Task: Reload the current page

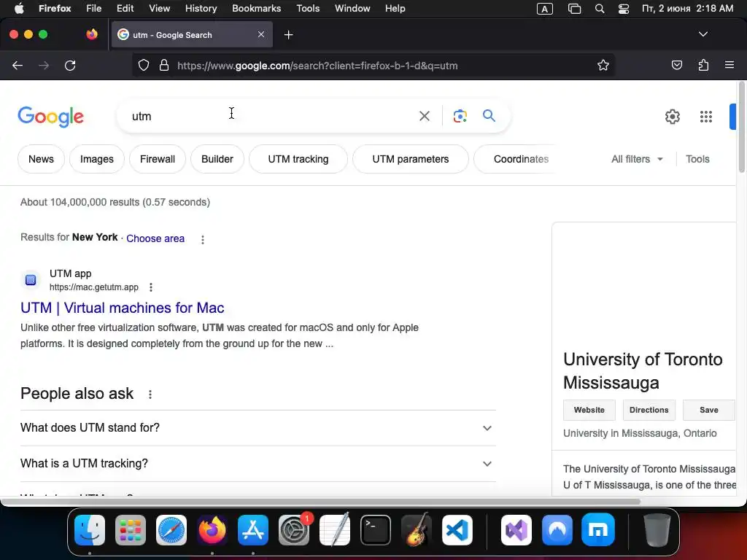Action: click(x=70, y=65)
